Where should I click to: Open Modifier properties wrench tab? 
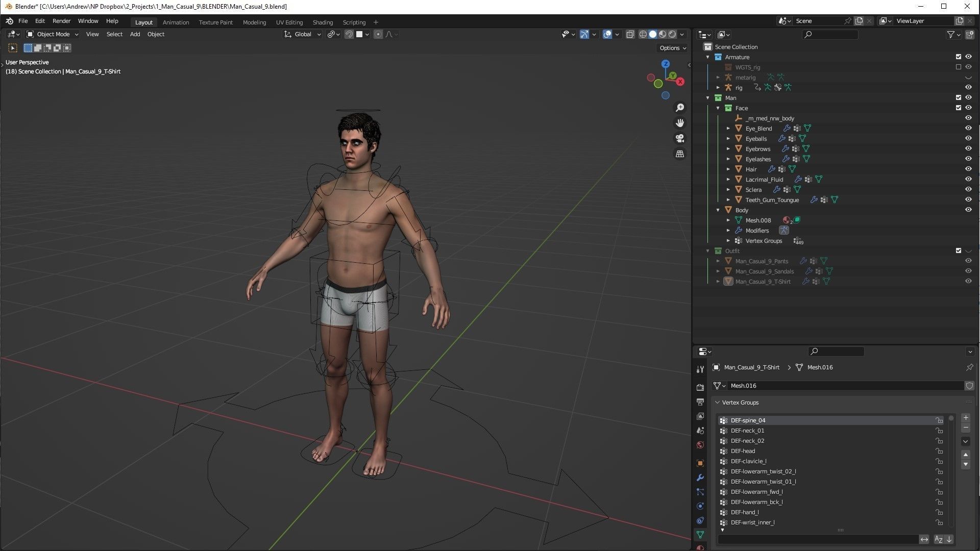click(700, 478)
